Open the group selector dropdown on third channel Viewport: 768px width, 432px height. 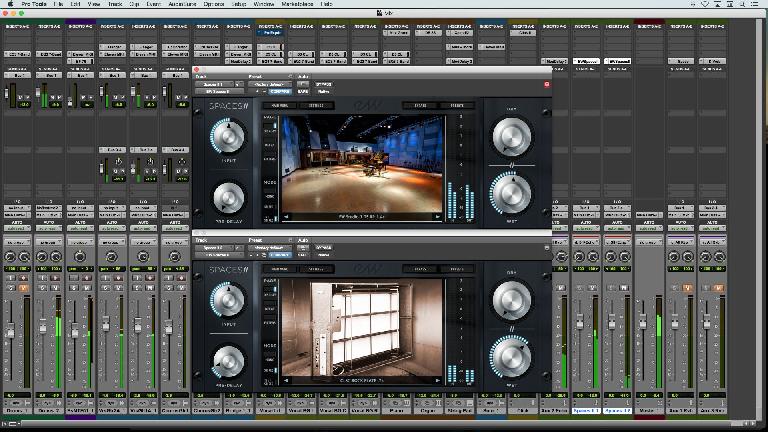(x=80, y=242)
